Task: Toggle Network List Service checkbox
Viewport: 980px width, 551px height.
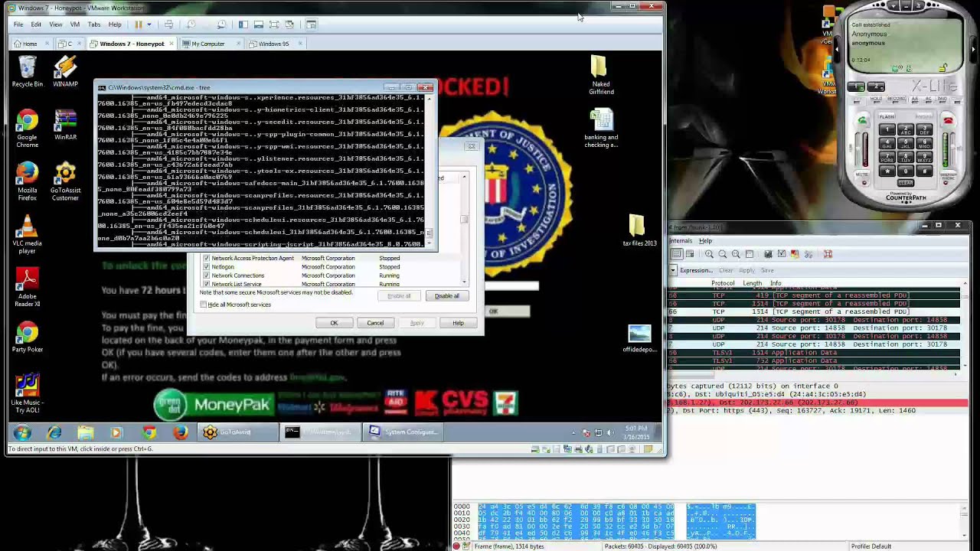Action: (206, 284)
